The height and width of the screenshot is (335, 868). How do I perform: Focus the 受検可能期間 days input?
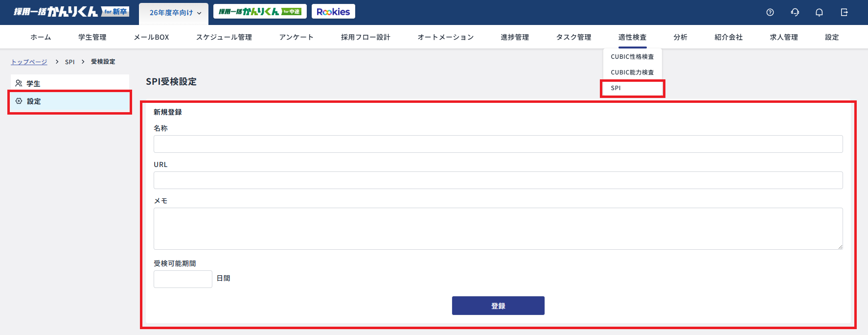pyautogui.click(x=183, y=279)
